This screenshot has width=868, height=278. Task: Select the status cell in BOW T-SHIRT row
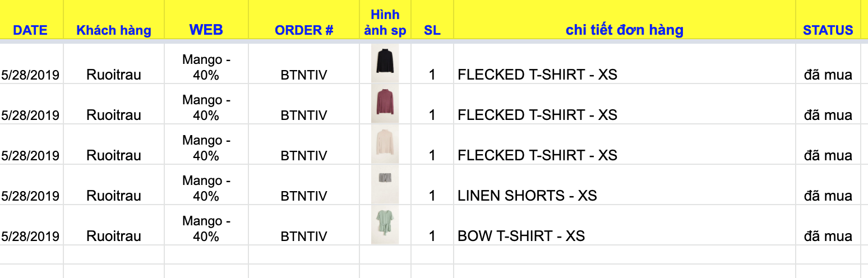(828, 236)
